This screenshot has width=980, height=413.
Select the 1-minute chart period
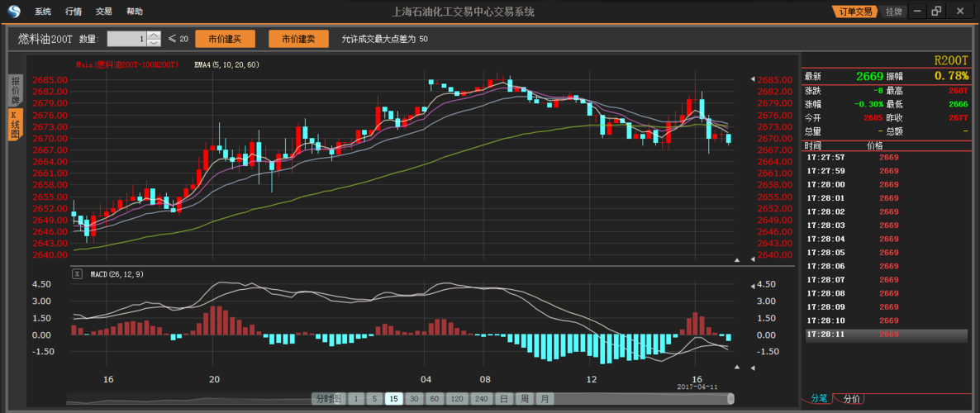point(356,399)
